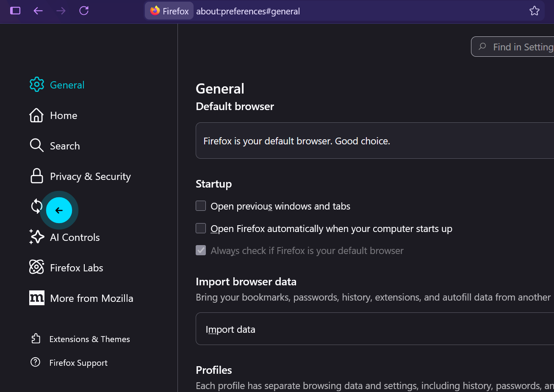Open the Sync section via its circular arrows icon

(36, 207)
